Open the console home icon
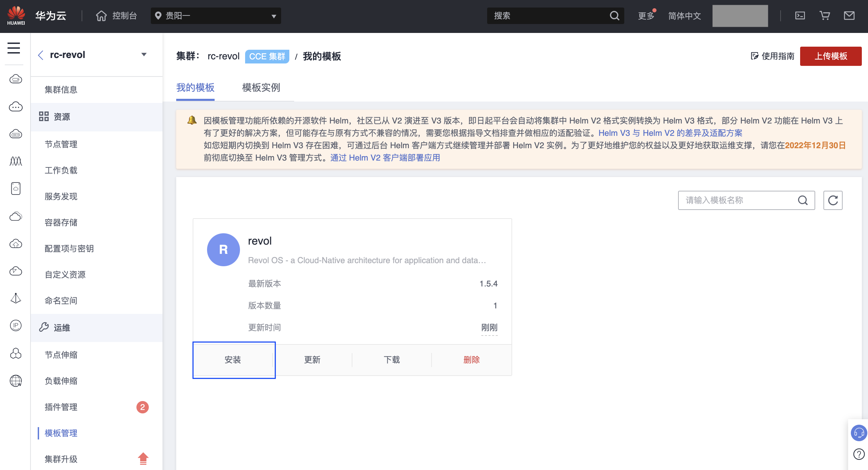868x470 pixels. (101, 16)
